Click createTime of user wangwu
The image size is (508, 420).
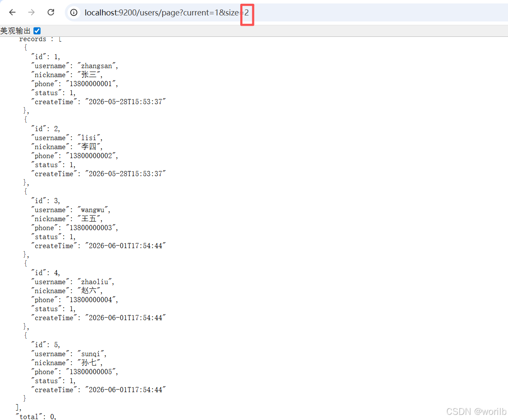[99, 246]
